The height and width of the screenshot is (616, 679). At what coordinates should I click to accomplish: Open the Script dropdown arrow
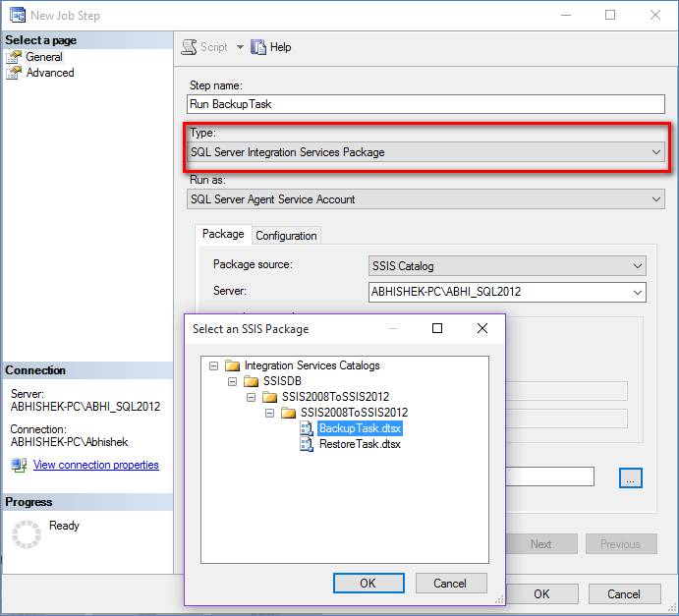(x=240, y=47)
